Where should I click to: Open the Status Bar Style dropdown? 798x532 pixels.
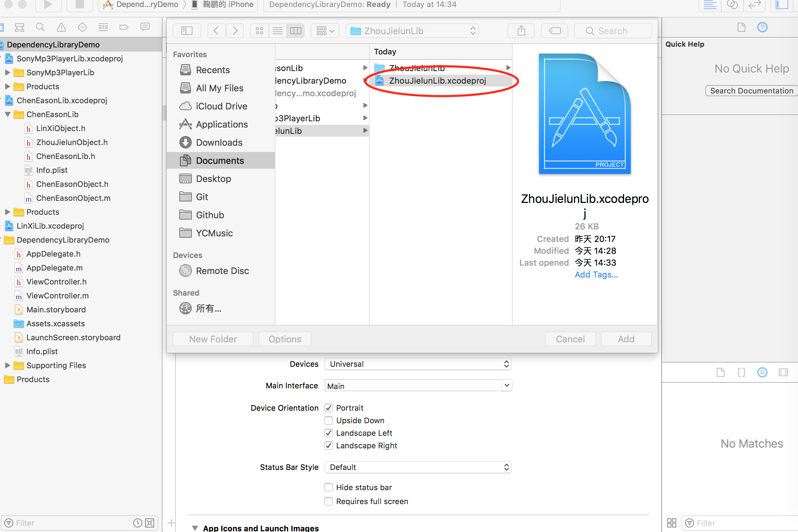[x=418, y=467]
